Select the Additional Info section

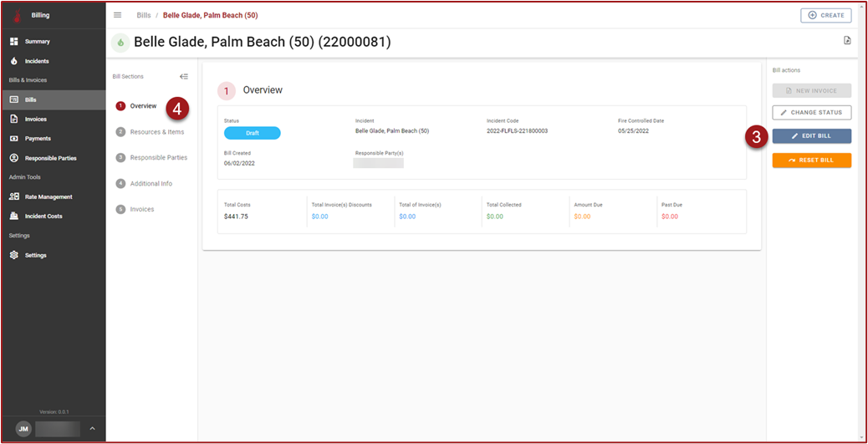pos(151,183)
